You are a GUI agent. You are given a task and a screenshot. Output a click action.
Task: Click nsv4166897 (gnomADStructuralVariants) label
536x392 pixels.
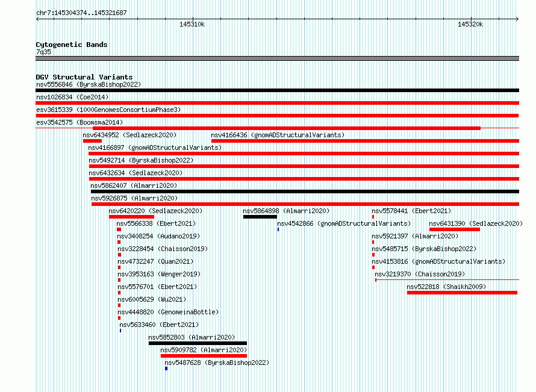[155, 148]
